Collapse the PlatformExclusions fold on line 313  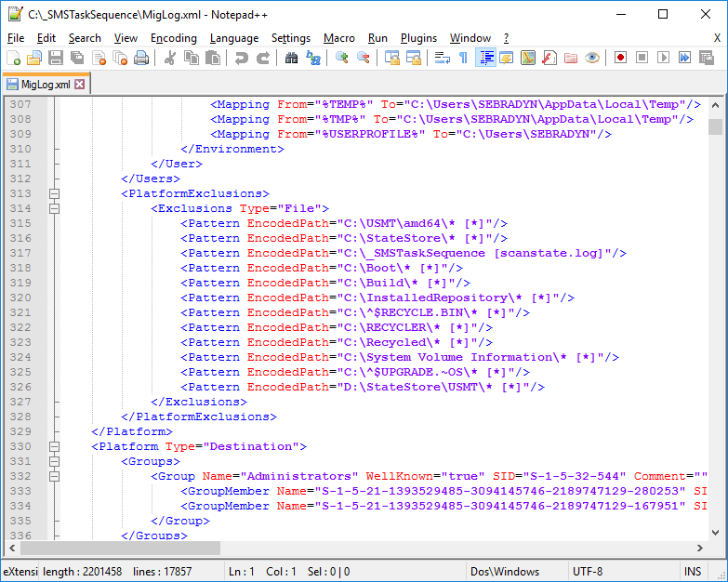pyautogui.click(x=54, y=193)
